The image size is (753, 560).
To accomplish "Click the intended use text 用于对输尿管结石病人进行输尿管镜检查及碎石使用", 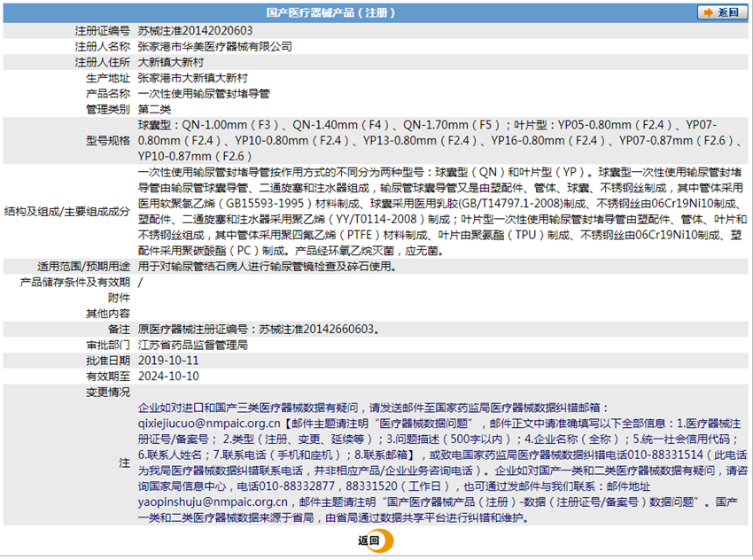I will 267,267.
